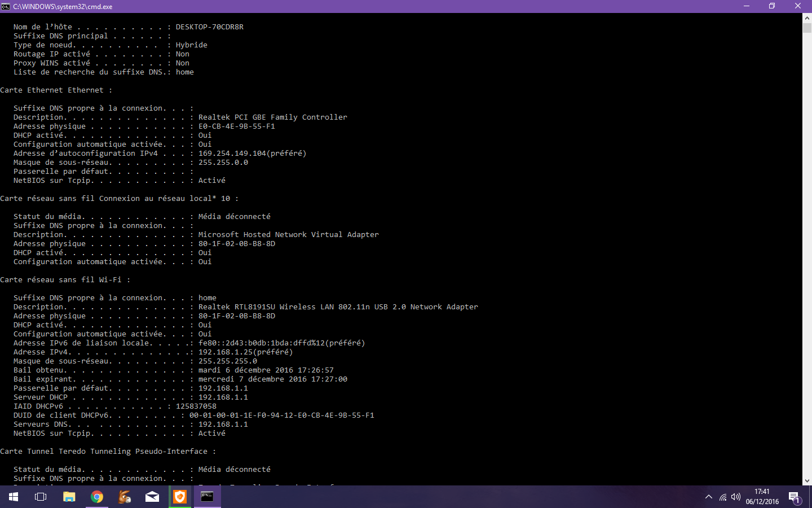812x508 pixels.
Task: Restore down the command prompt window
Action: coord(772,6)
